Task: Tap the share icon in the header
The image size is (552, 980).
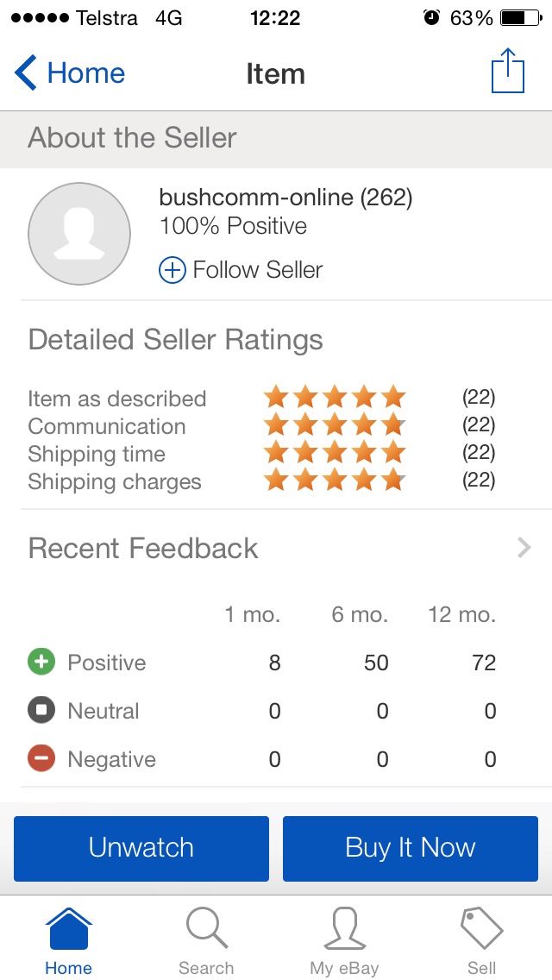Action: coord(508,72)
